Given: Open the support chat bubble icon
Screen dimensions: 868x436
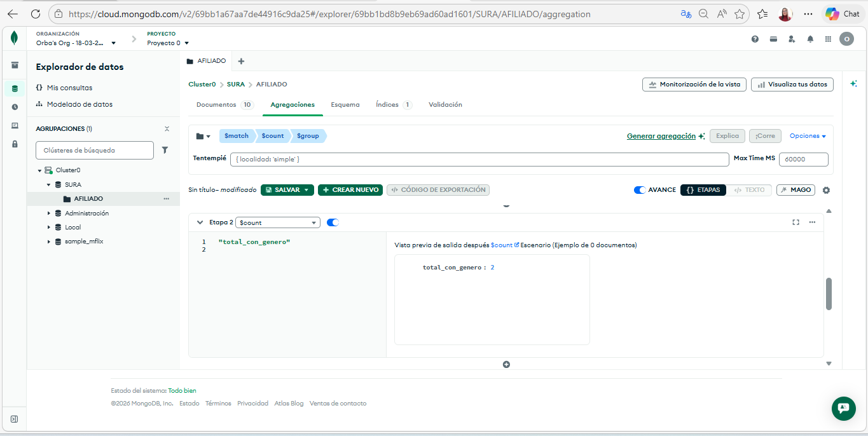Looking at the screenshot, I should coord(843,408).
